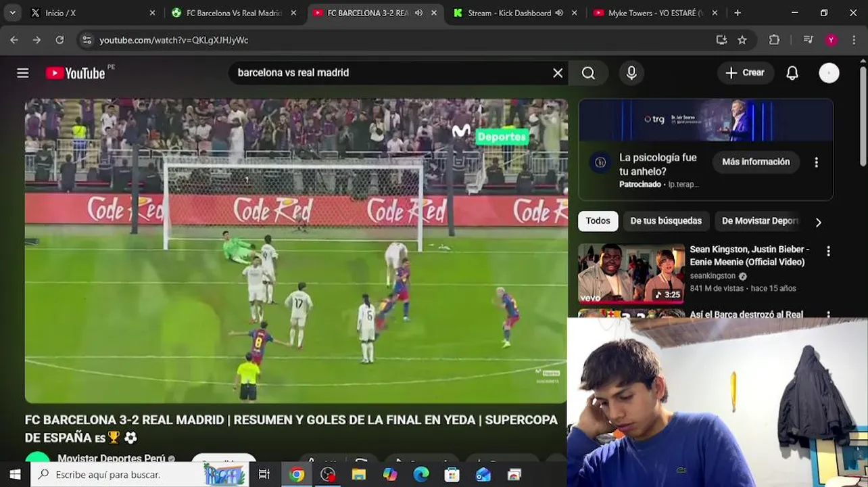
Task: Open Chrome profile Y avatar
Action: 831,40
